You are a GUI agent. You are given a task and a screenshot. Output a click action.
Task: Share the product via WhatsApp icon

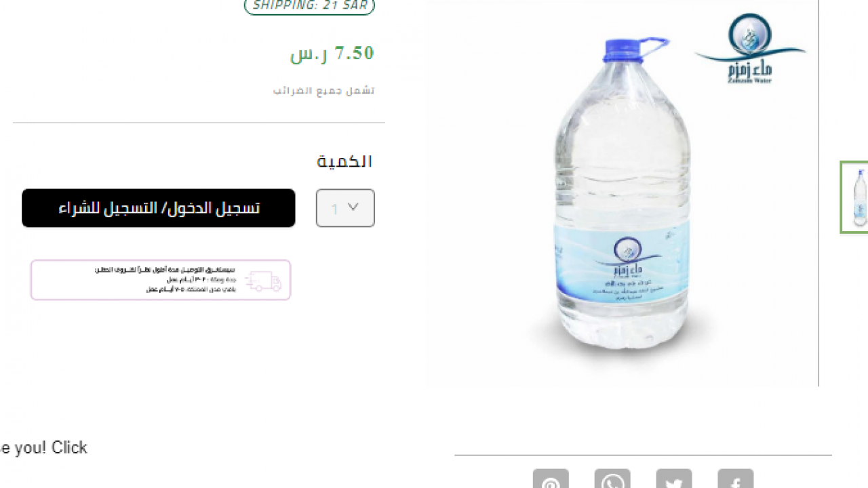pos(612,479)
